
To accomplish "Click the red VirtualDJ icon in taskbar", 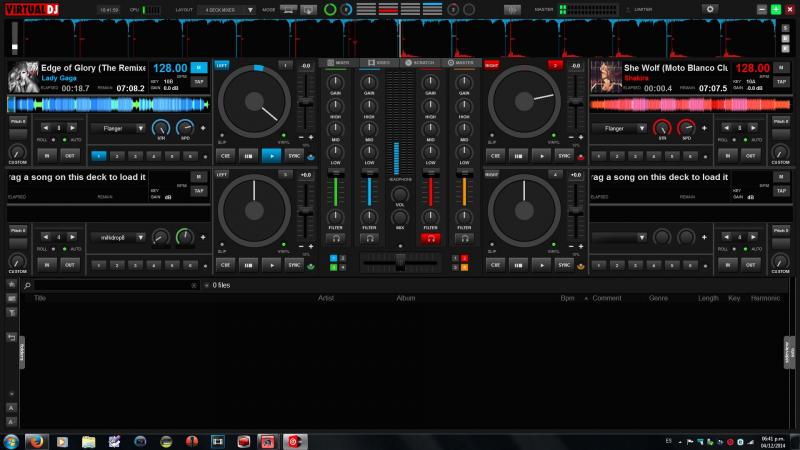I will 295,441.
